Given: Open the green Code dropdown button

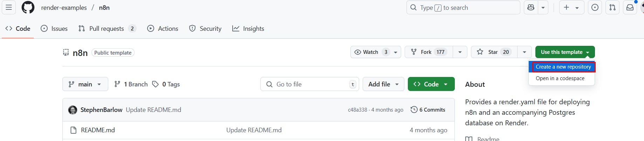Looking at the screenshot, I should 431,84.
